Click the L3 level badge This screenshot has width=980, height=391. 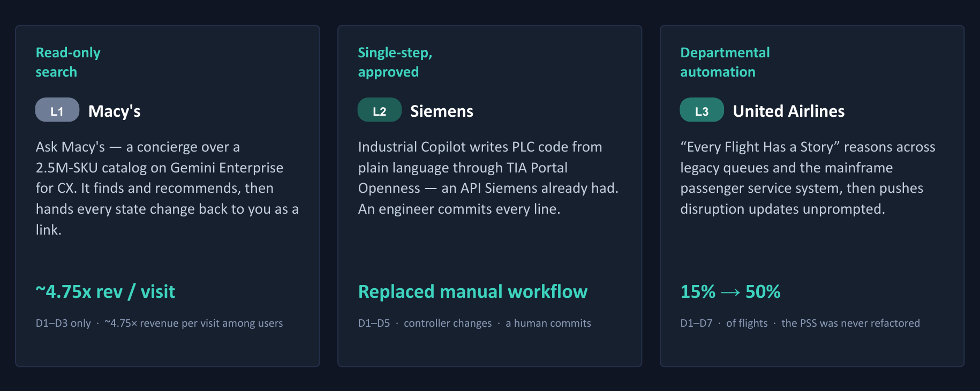click(x=702, y=110)
